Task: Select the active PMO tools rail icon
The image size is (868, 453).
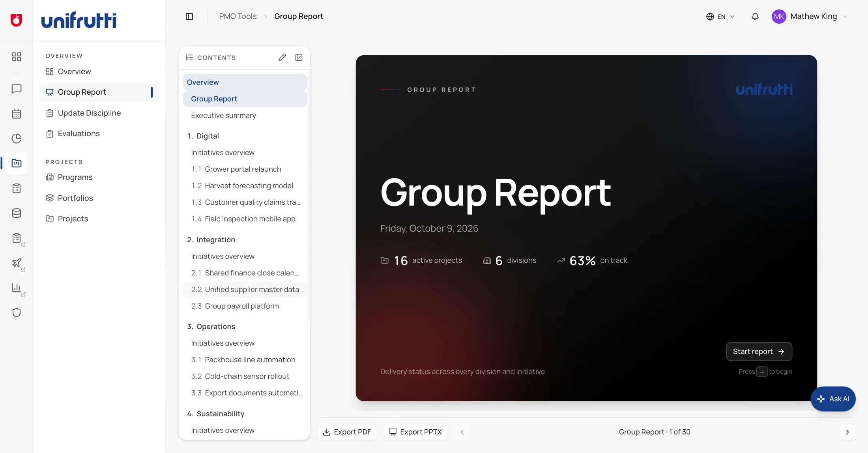Action: [x=16, y=163]
